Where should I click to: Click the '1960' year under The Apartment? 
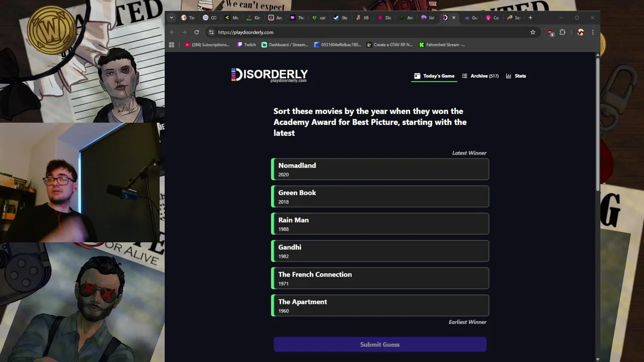pos(283,311)
